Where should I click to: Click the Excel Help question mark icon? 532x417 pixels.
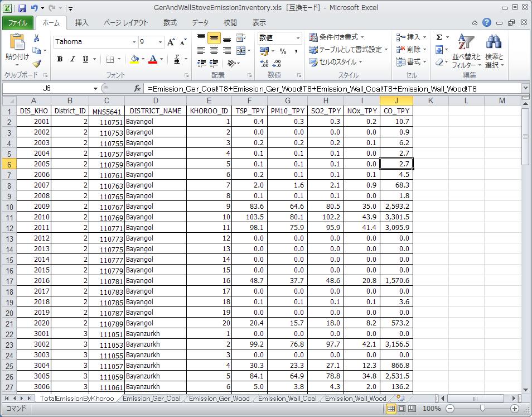486,23
